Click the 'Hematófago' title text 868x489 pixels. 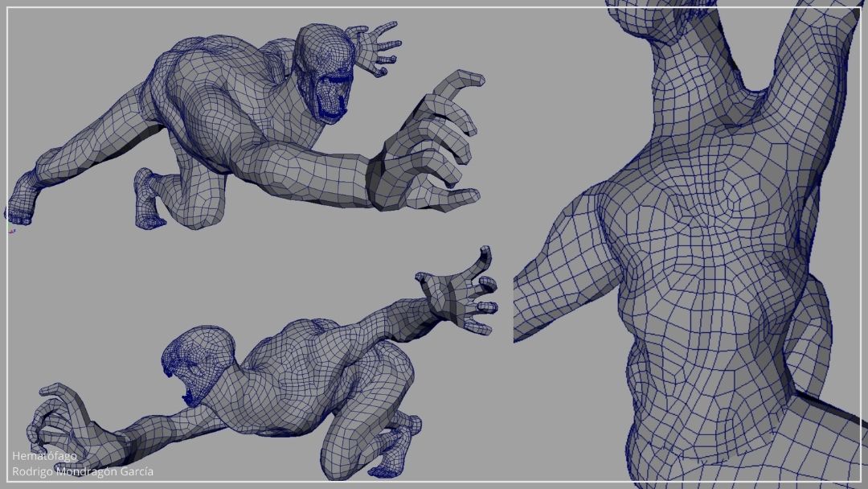44,456
